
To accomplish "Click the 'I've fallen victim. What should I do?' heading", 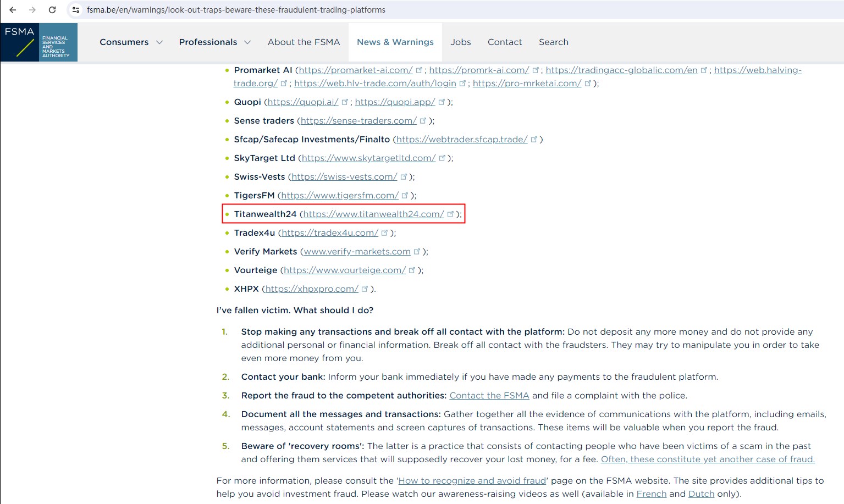I will click(295, 311).
